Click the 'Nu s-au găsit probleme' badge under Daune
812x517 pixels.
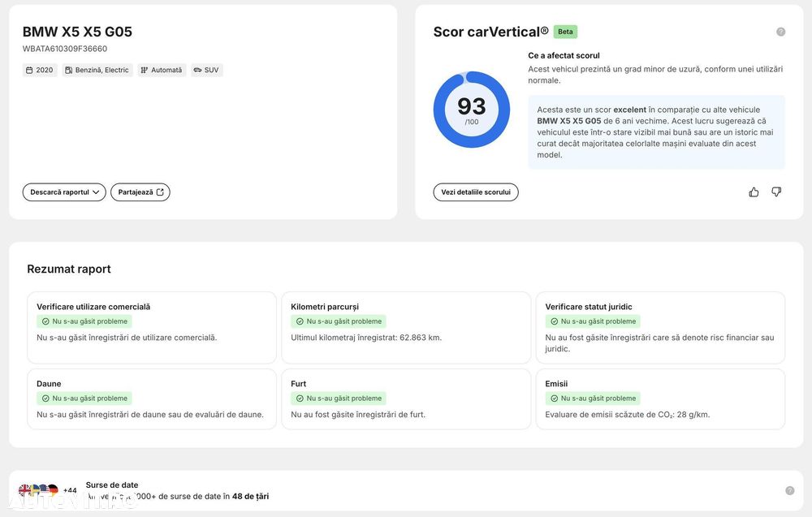point(84,399)
